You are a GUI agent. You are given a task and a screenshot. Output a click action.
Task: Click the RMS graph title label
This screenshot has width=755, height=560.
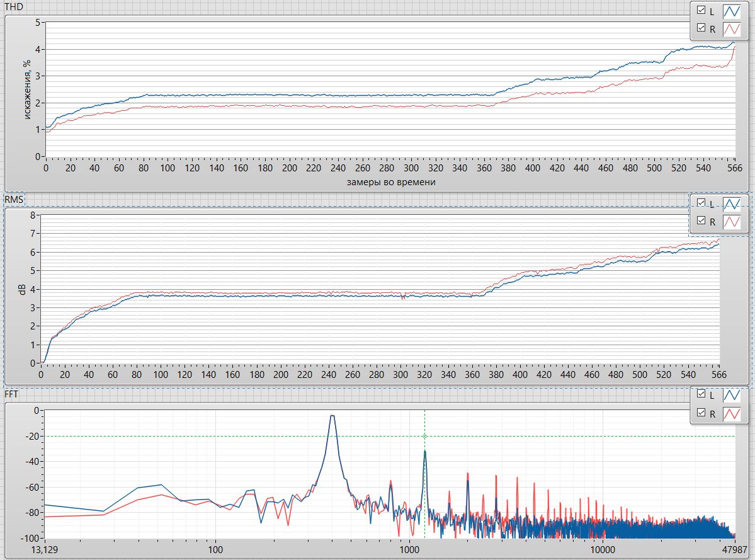point(13,199)
